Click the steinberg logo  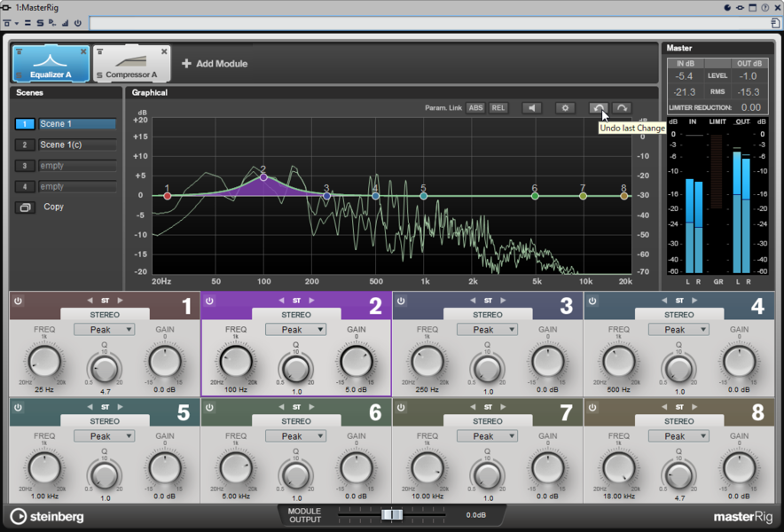[47, 517]
